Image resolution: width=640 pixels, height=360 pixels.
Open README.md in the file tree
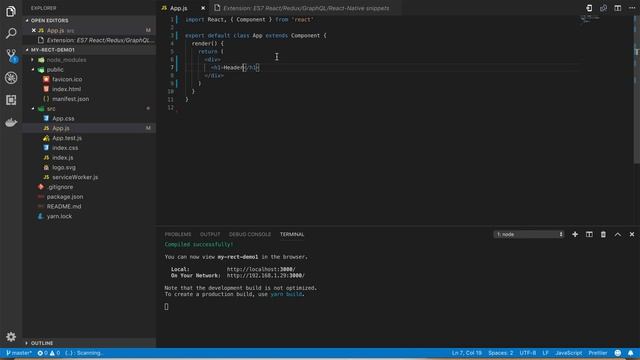(x=64, y=207)
